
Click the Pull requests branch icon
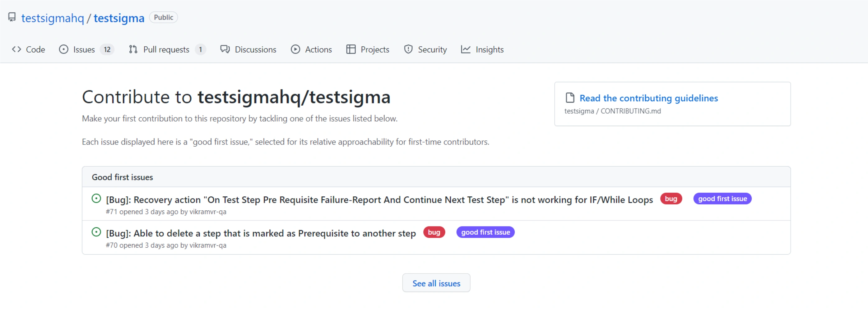click(x=133, y=49)
